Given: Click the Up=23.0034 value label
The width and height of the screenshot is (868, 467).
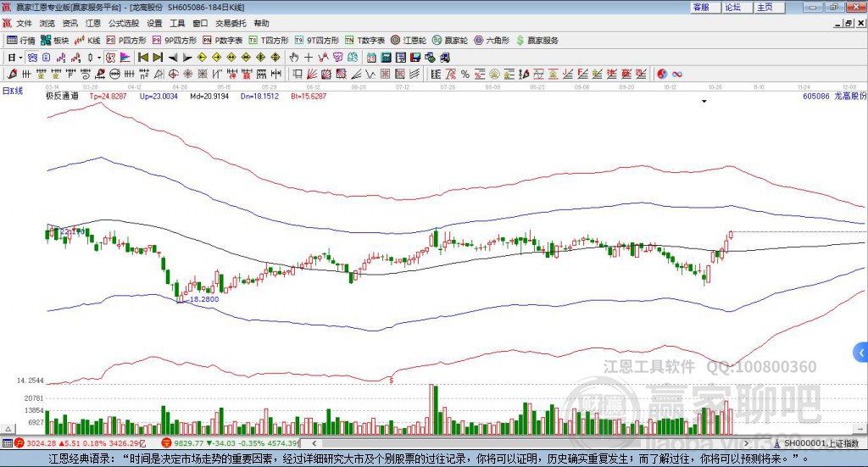Looking at the screenshot, I should pos(159,96).
